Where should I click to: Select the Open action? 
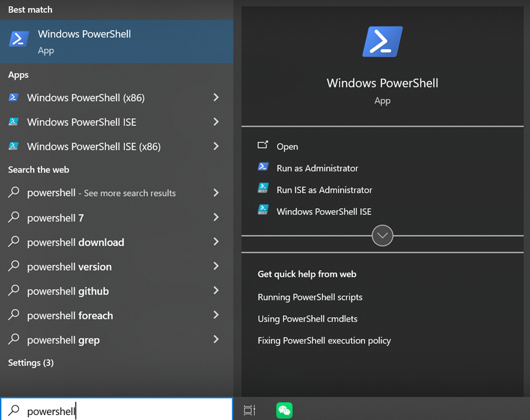[x=287, y=146]
